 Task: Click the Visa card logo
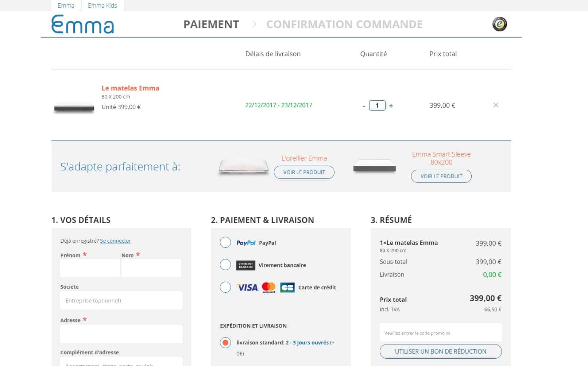(247, 288)
